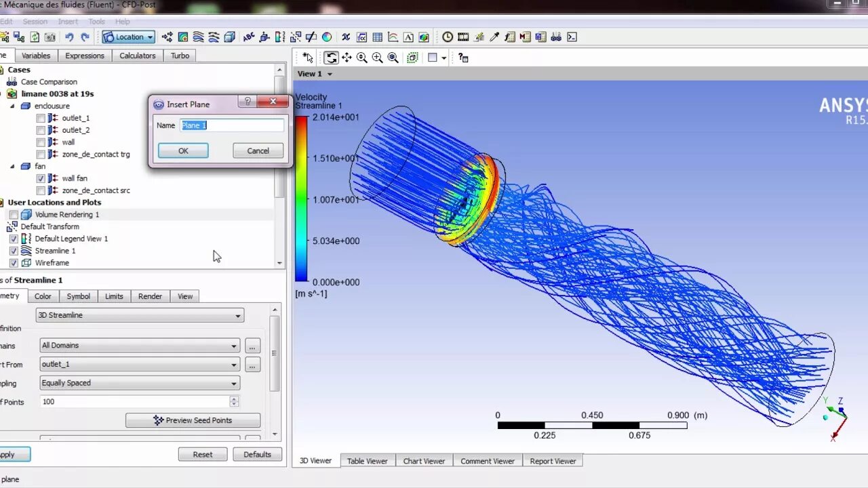Insert a Chart from the toolbar
The height and width of the screenshot is (488, 868).
393,37
